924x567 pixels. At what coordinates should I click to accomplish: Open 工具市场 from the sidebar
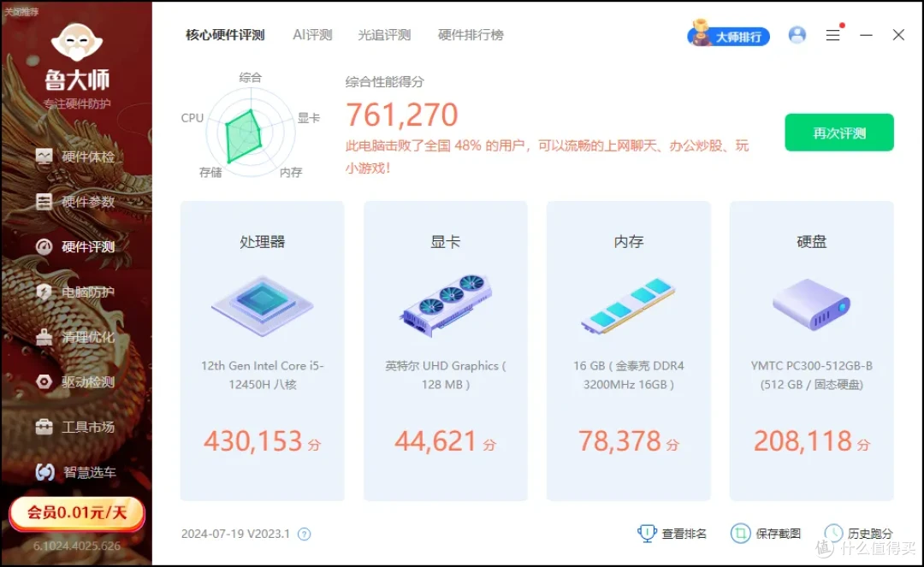[x=75, y=427]
